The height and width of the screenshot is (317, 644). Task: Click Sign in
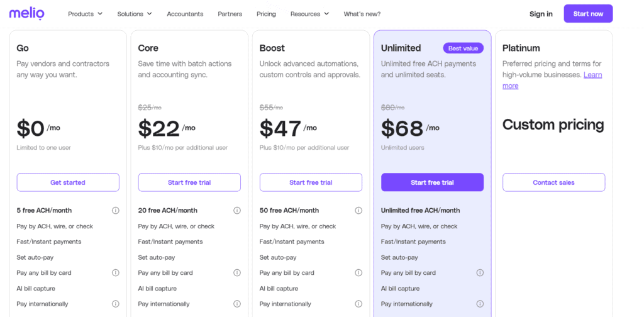541,14
